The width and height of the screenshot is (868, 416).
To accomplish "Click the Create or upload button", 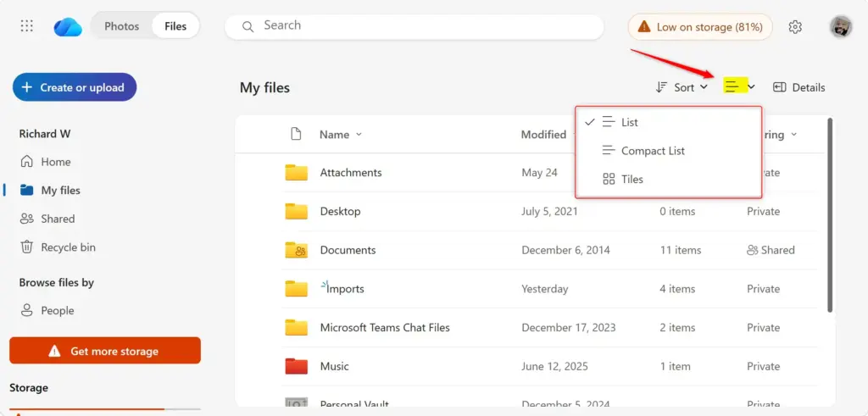I will coord(75,87).
